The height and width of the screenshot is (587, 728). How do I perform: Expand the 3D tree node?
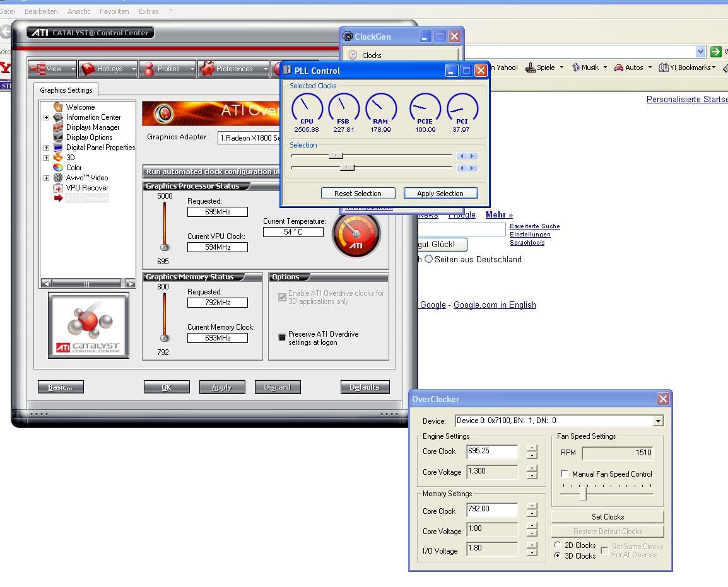(x=47, y=158)
